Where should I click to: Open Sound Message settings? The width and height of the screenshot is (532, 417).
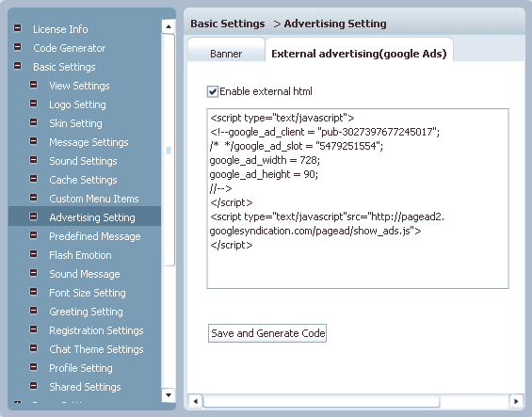click(85, 274)
